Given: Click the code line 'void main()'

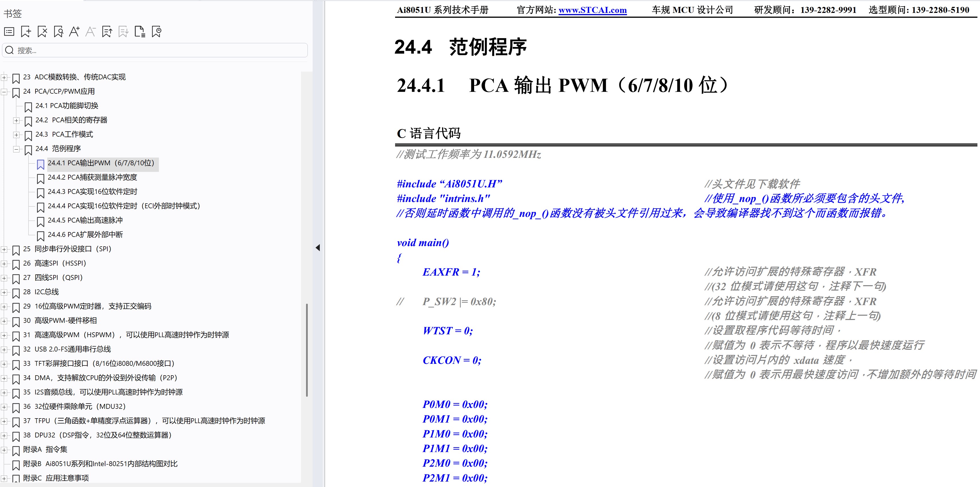Looking at the screenshot, I should tap(423, 243).
